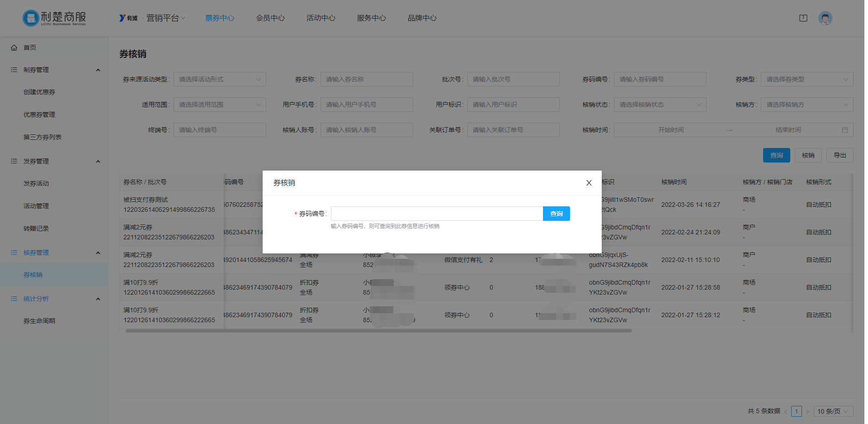The width and height of the screenshot is (868, 424).
Task: Focus the 券码编号 filter input
Action: 660,79
